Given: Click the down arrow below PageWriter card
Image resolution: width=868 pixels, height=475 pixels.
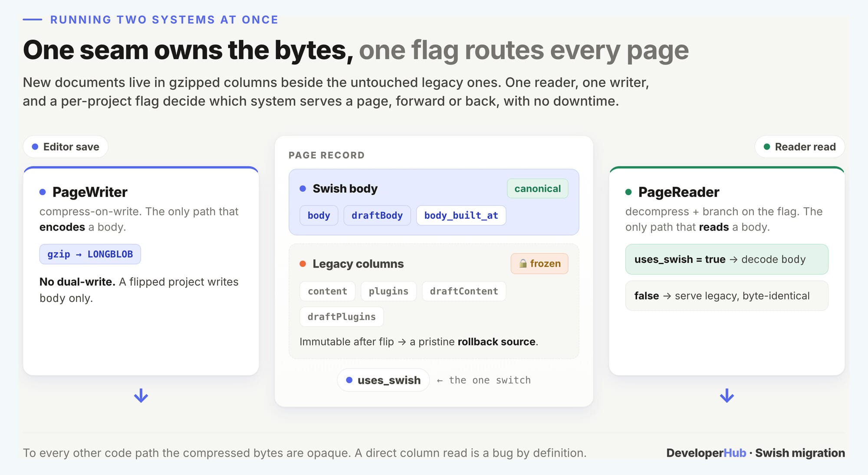Looking at the screenshot, I should [x=141, y=396].
